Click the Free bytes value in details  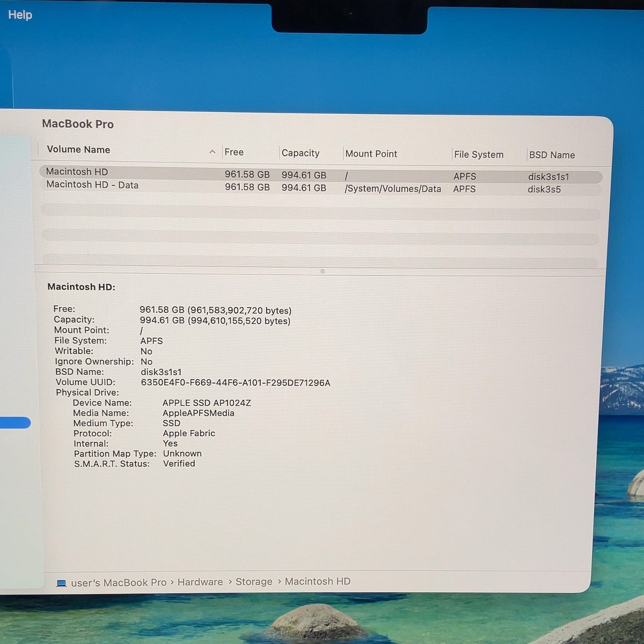[216, 310]
